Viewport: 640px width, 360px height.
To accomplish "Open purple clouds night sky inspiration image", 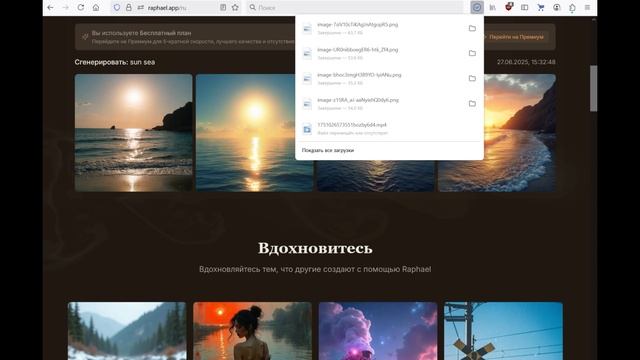I will point(378,331).
